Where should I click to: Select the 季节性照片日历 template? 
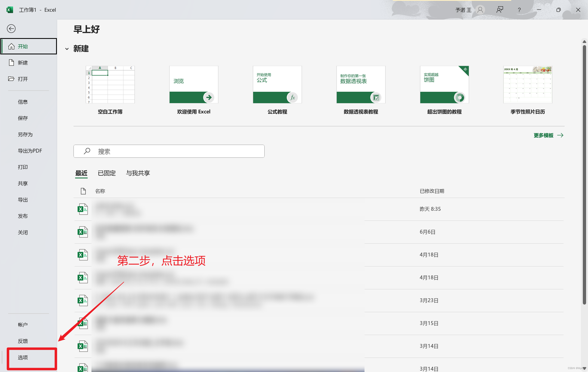tap(528, 85)
